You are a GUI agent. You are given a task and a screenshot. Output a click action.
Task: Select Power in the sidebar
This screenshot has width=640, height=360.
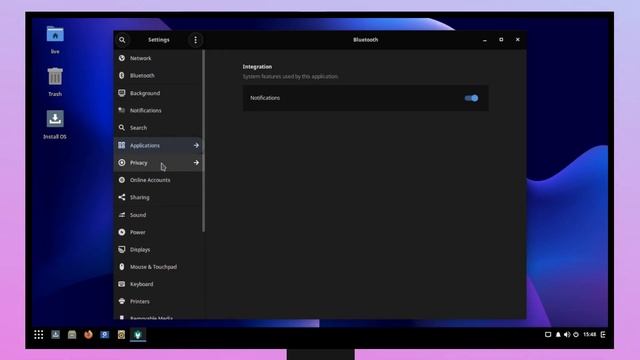pyautogui.click(x=158, y=232)
